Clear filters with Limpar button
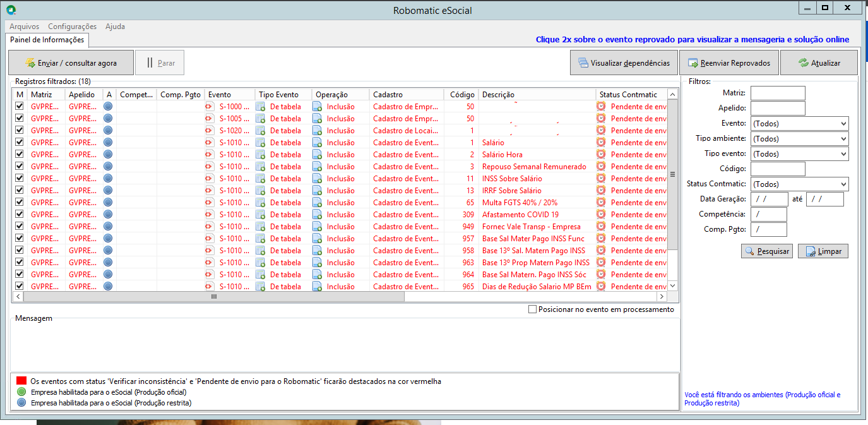The height and width of the screenshot is (425, 868). point(823,251)
